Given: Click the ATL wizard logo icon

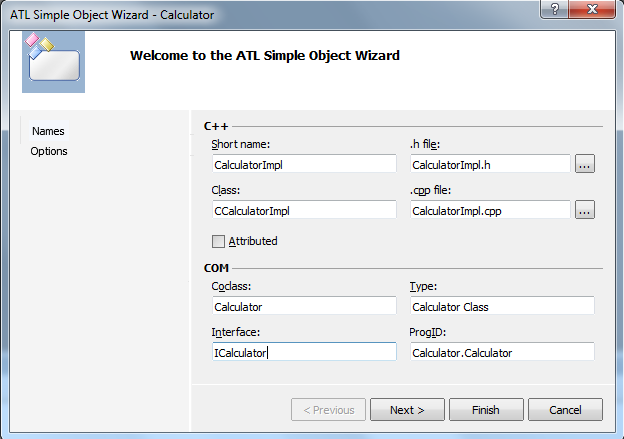Looking at the screenshot, I should (x=53, y=60).
